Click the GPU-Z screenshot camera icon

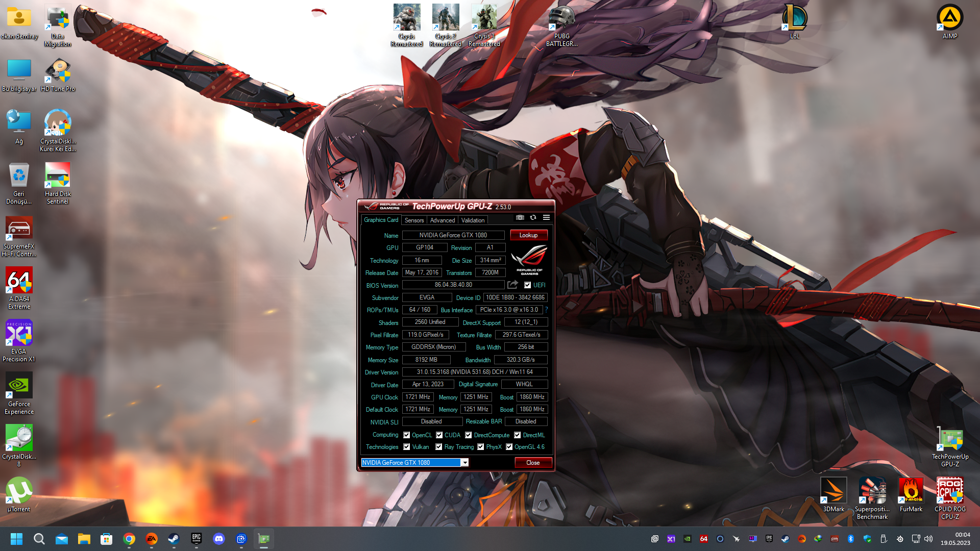pos(520,217)
